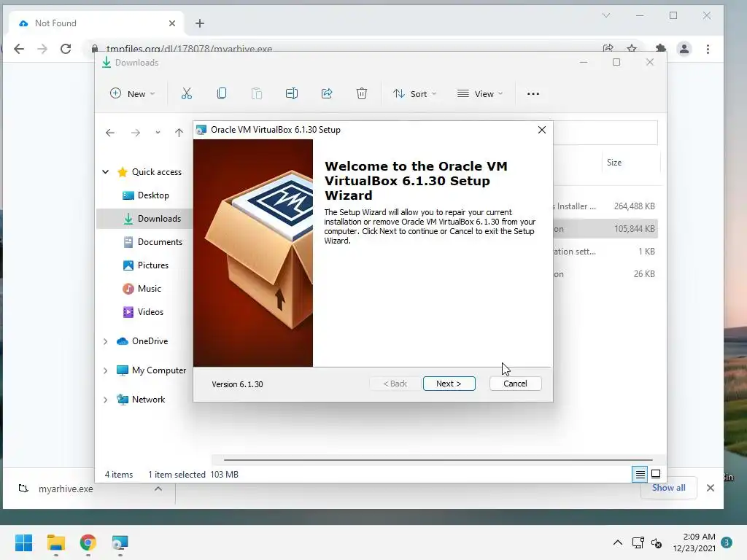The image size is (747, 560).
Task: Select the file sized 26 KB
Action: point(606,274)
